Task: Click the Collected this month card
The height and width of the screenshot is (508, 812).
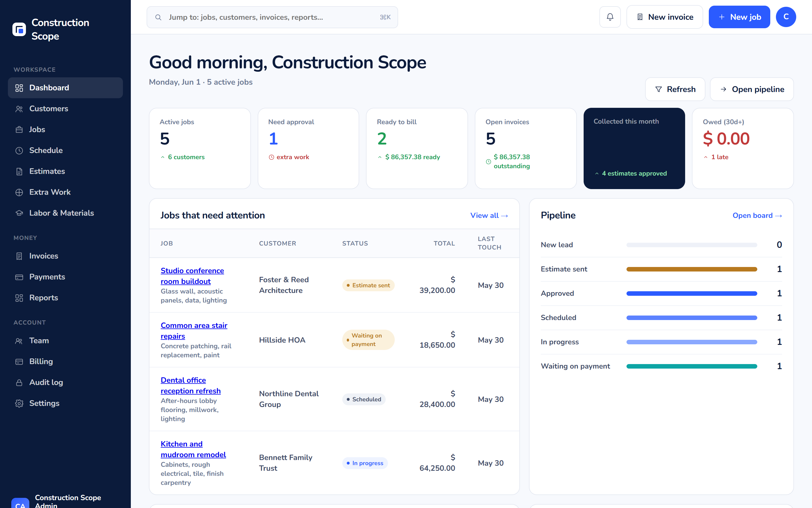Action: click(634, 148)
